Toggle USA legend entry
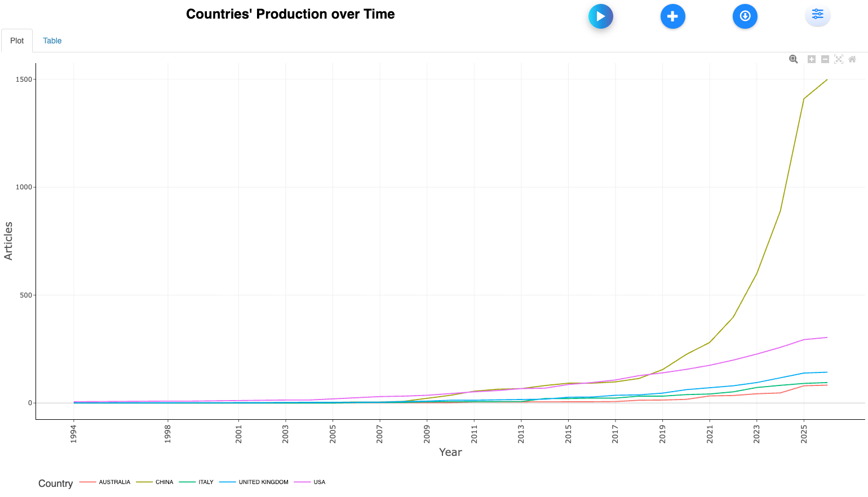 [x=319, y=482]
